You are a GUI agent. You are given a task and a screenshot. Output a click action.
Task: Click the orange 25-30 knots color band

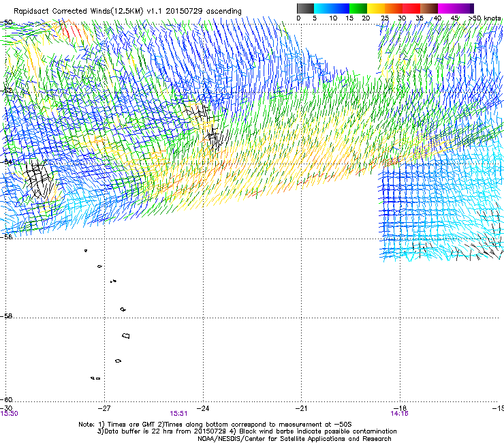click(x=394, y=8)
